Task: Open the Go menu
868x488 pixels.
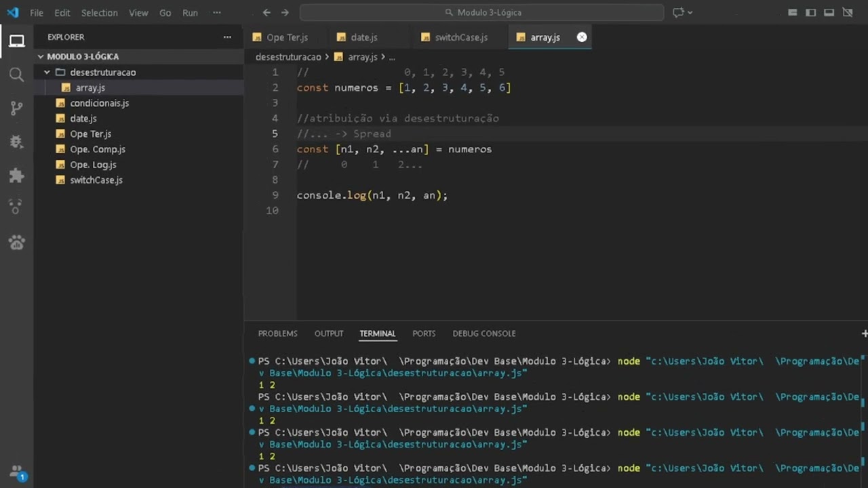Action: 165,13
